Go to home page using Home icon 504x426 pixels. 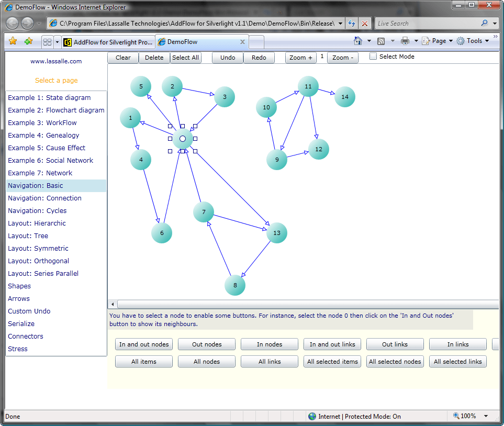[357, 40]
